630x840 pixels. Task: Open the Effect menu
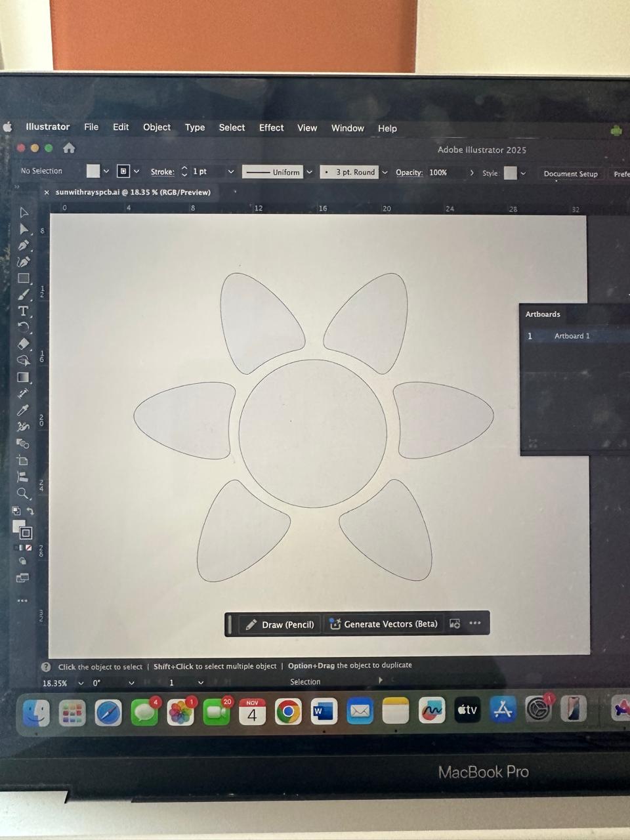point(271,128)
